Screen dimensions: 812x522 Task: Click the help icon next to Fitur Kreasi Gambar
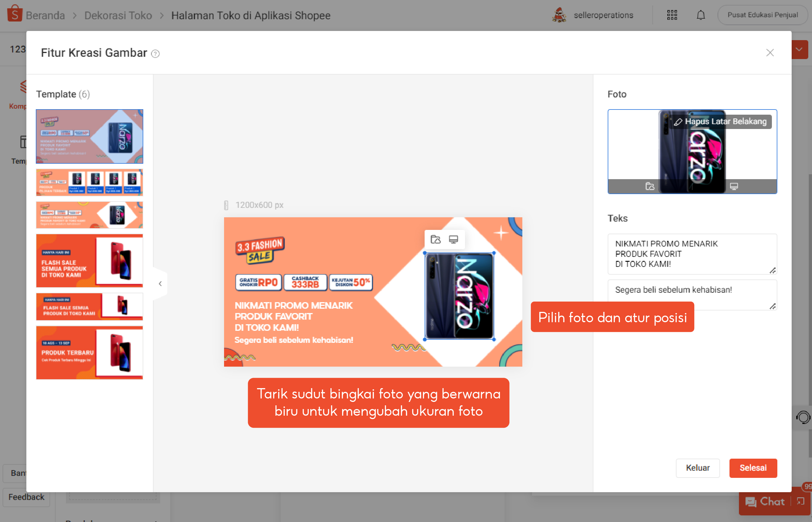[x=155, y=54]
